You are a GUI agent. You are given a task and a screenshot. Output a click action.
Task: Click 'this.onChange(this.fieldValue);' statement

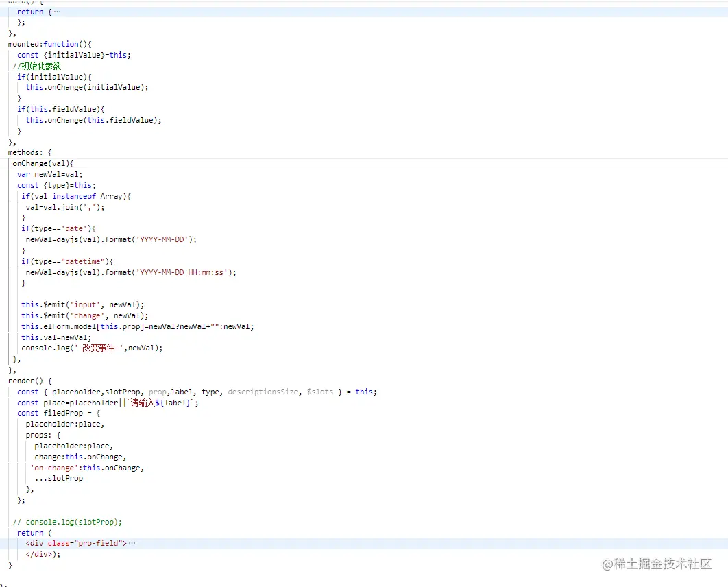(93, 120)
